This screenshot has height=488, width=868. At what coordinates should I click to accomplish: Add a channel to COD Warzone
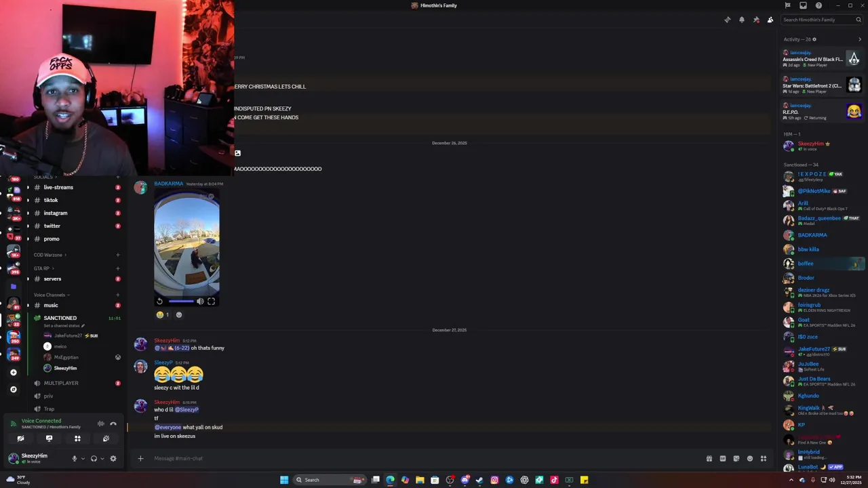pos(118,255)
